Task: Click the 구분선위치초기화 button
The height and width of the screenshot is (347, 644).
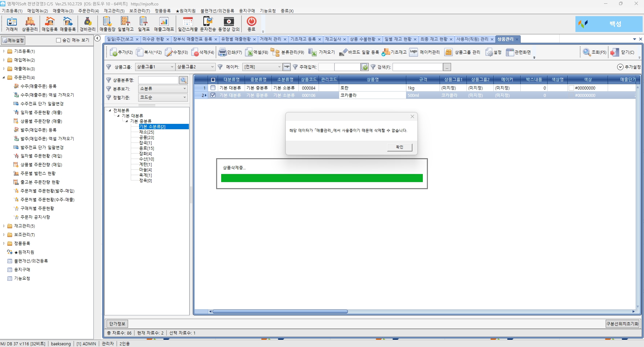Action: [622, 324]
